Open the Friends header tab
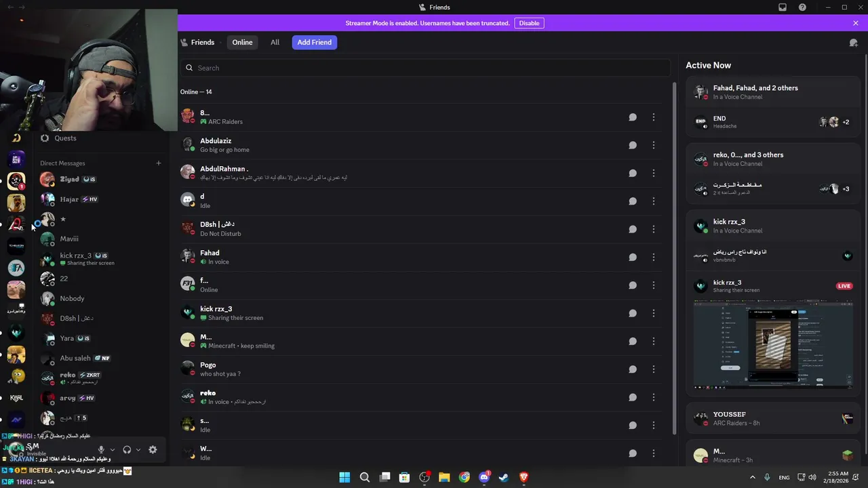 [197, 42]
